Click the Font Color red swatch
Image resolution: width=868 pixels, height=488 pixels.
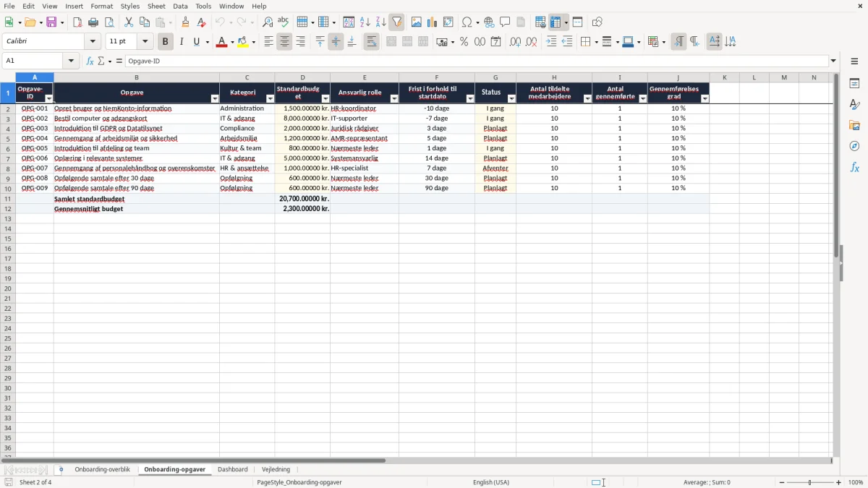pyautogui.click(x=221, y=42)
